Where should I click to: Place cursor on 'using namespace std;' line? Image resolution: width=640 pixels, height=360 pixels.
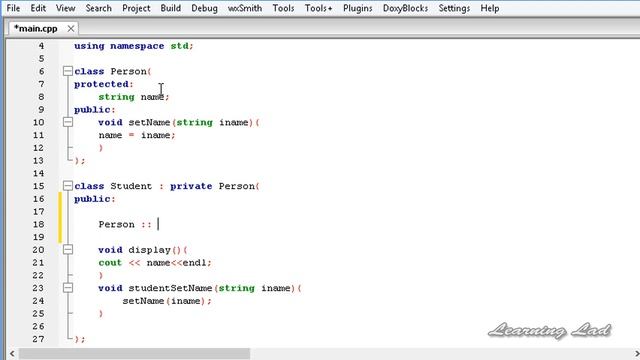click(x=133, y=46)
